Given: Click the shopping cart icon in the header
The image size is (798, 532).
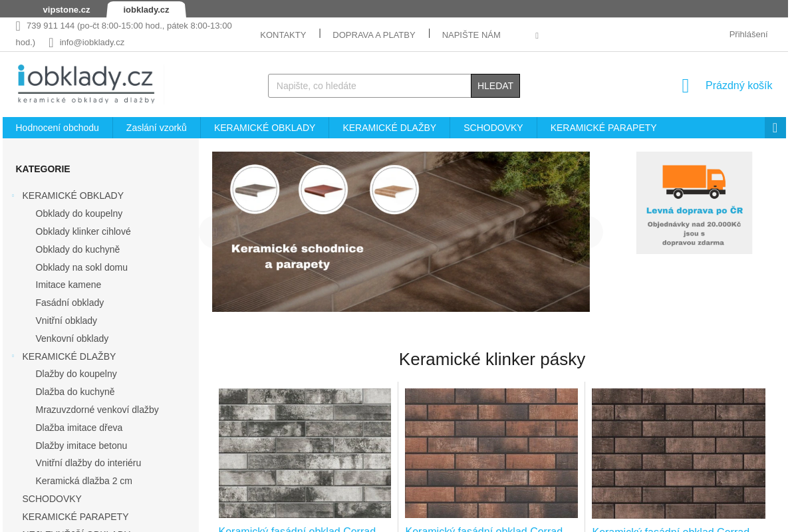Looking at the screenshot, I should [x=685, y=85].
